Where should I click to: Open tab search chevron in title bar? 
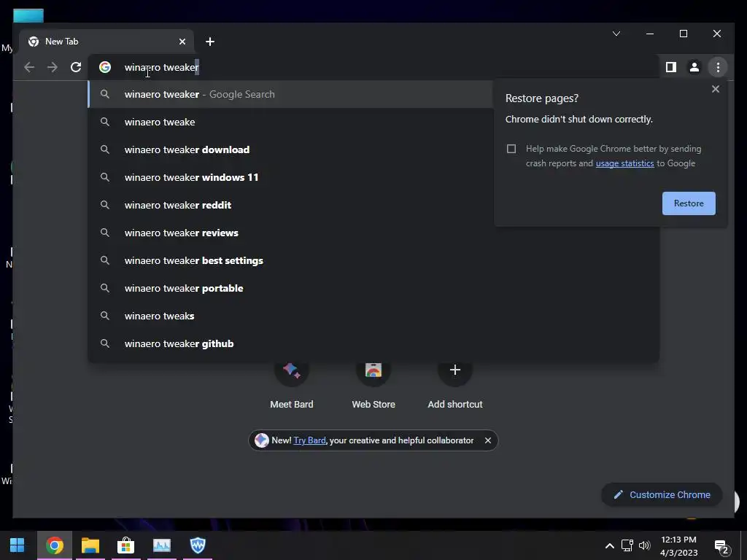tap(616, 34)
